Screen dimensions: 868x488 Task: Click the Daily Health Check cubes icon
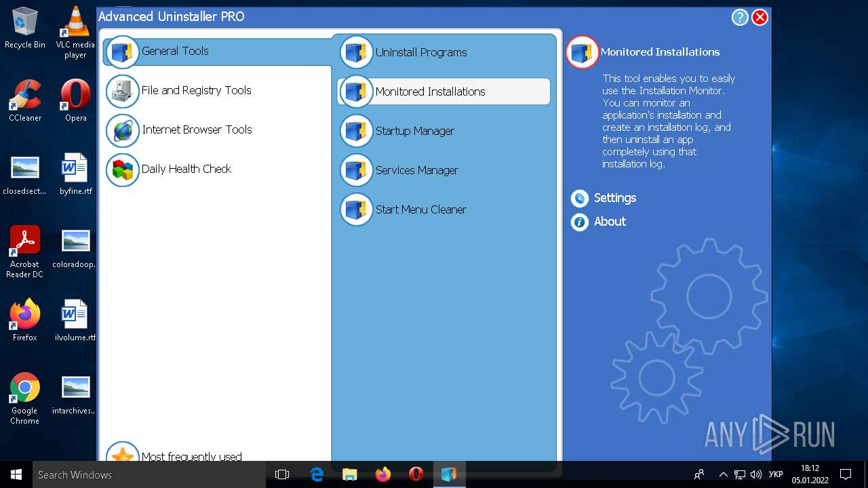tap(123, 170)
